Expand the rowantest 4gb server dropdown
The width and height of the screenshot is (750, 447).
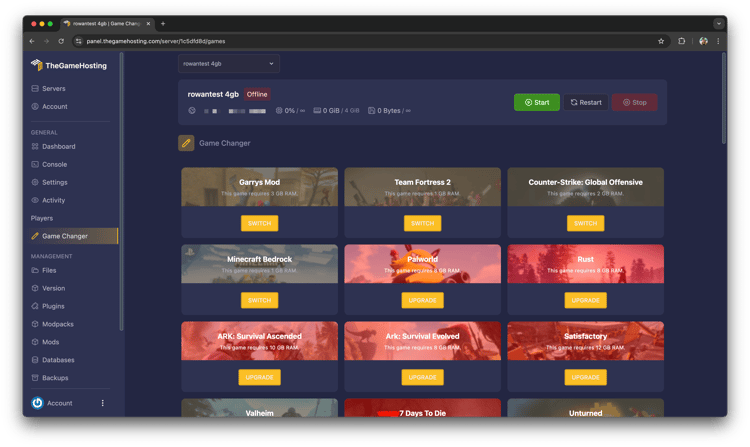[x=229, y=64]
